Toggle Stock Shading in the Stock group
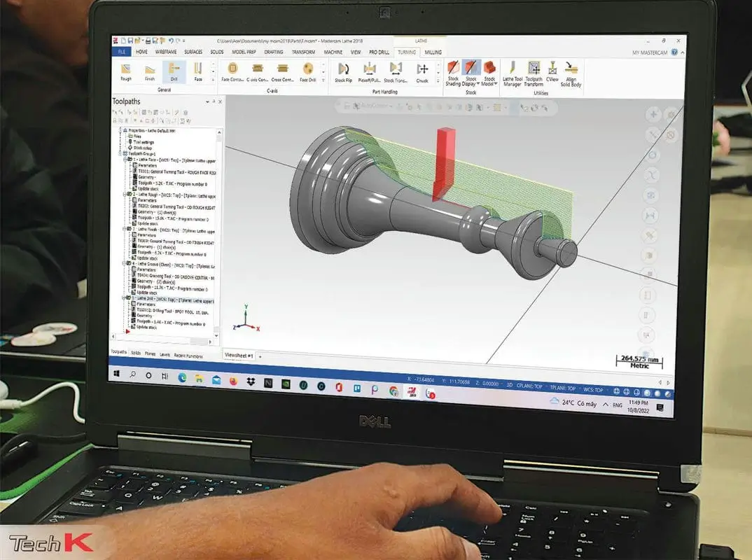The height and width of the screenshot is (560, 752). tap(453, 73)
